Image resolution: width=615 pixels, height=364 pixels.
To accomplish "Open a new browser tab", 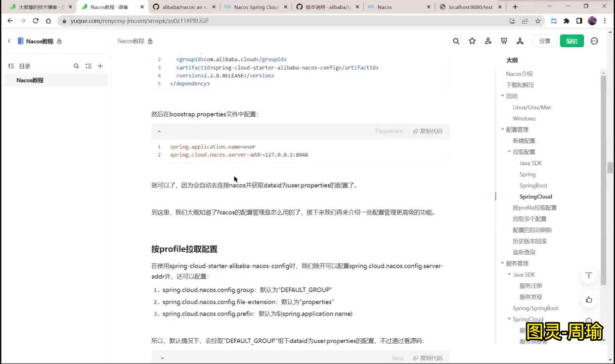I will pyautogui.click(x=515, y=7).
